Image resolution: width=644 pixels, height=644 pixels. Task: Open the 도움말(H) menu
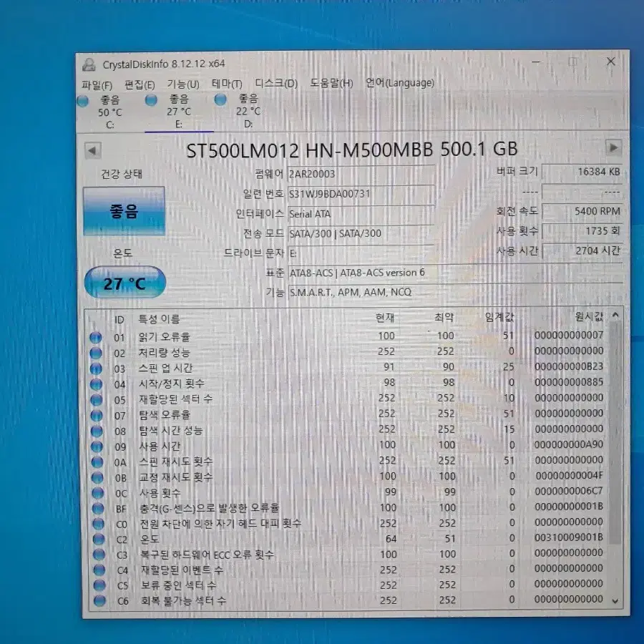coord(331,83)
